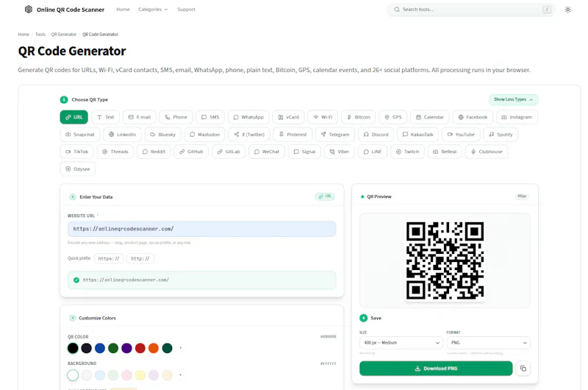Collapse types with Show Less Types
This screenshot has height=390, width=588.
pos(513,99)
